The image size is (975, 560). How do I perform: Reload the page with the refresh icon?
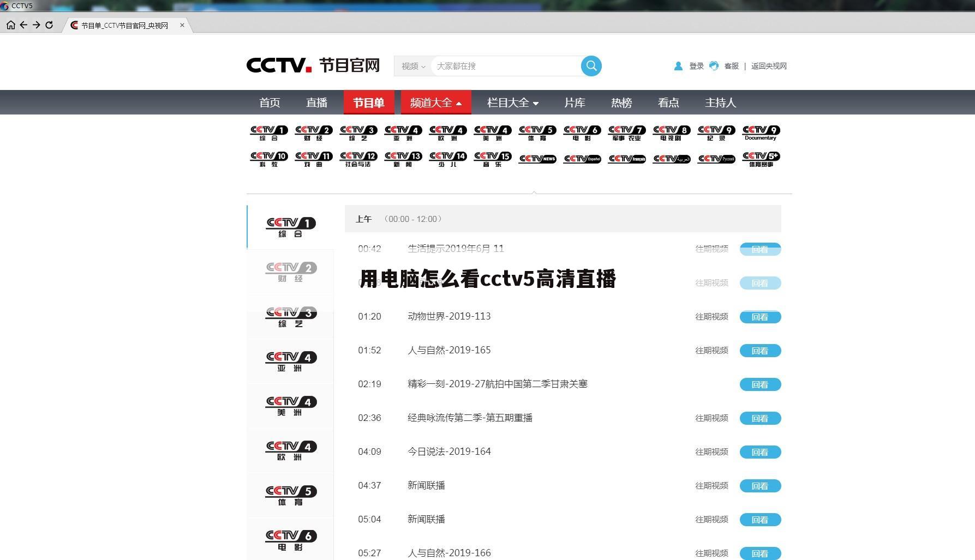point(49,25)
